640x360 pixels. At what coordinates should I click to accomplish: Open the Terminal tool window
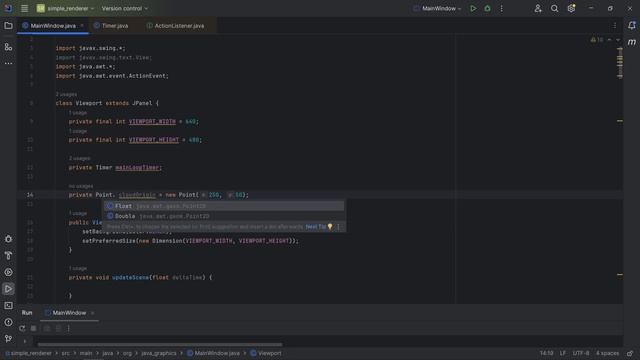click(x=8, y=305)
